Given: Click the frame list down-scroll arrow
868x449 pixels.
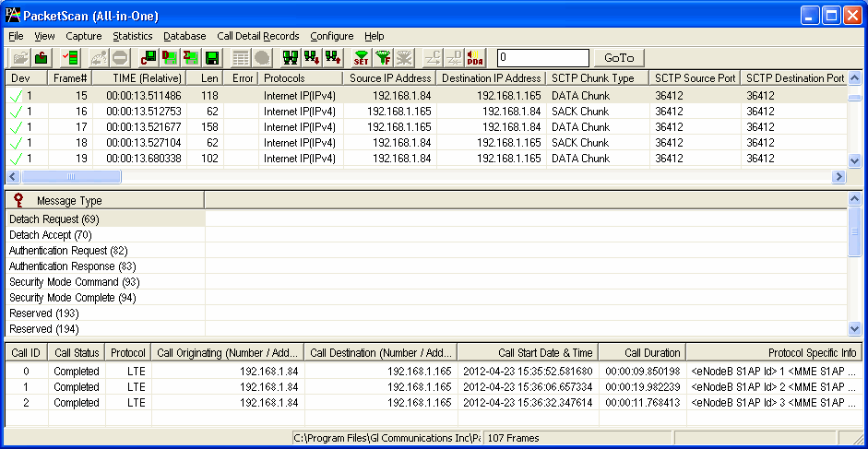Looking at the screenshot, I should (854, 160).
